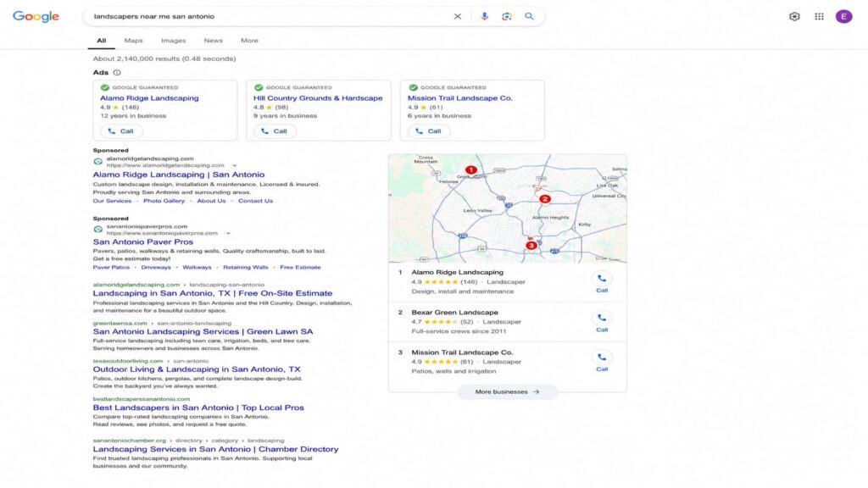Switch to the Images tab
The image size is (868, 488).
[173, 41]
